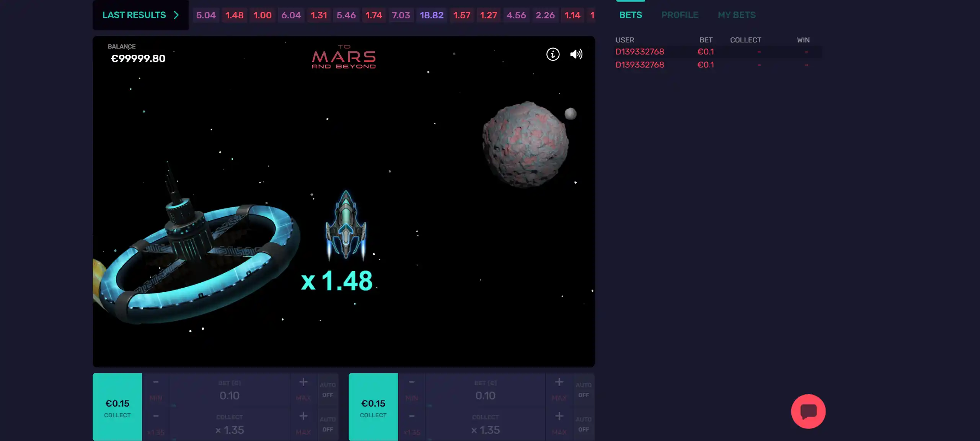Decrease left panel bet with minus

coord(156,382)
